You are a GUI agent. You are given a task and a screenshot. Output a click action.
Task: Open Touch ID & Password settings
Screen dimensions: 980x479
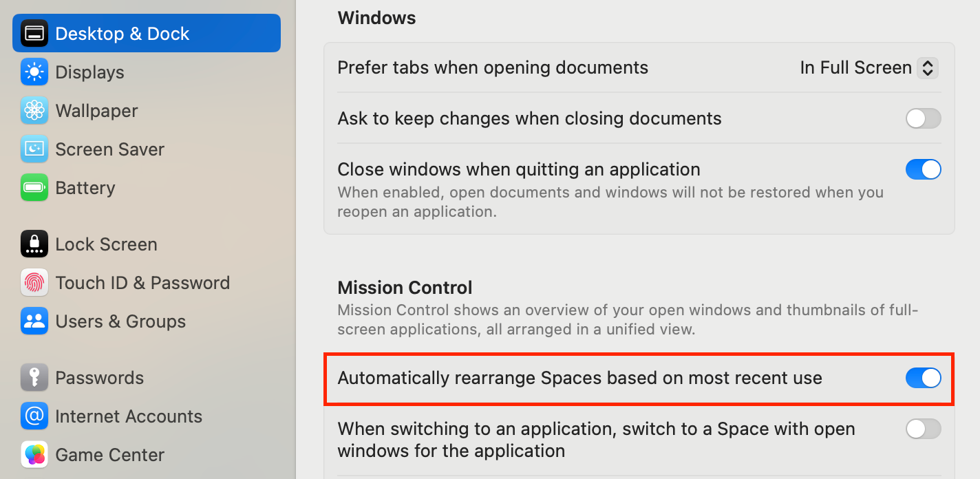(147, 282)
